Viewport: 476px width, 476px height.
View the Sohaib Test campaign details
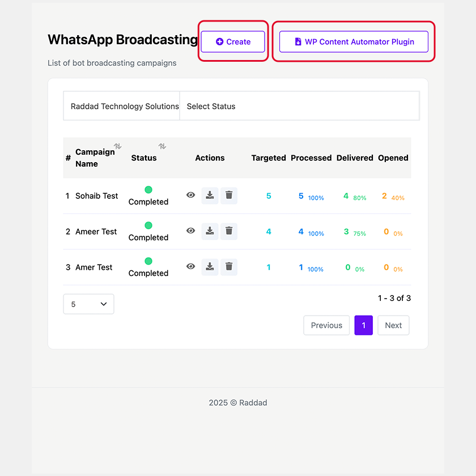(x=191, y=195)
